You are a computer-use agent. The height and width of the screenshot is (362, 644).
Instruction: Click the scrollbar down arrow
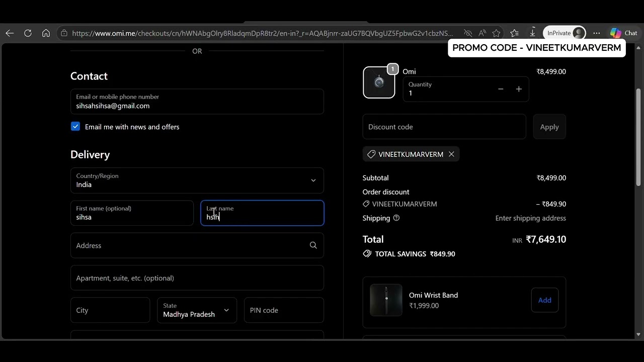pos(639,334)
